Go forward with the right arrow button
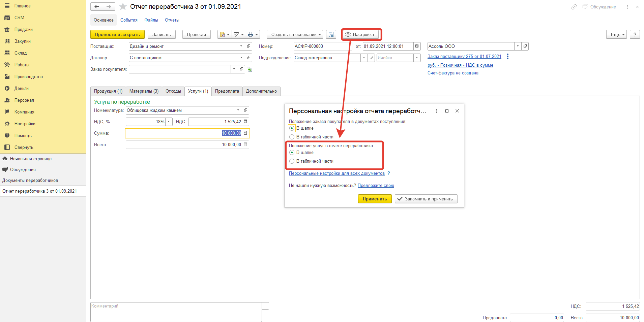 pyautogui.click(x=109, y=6)
